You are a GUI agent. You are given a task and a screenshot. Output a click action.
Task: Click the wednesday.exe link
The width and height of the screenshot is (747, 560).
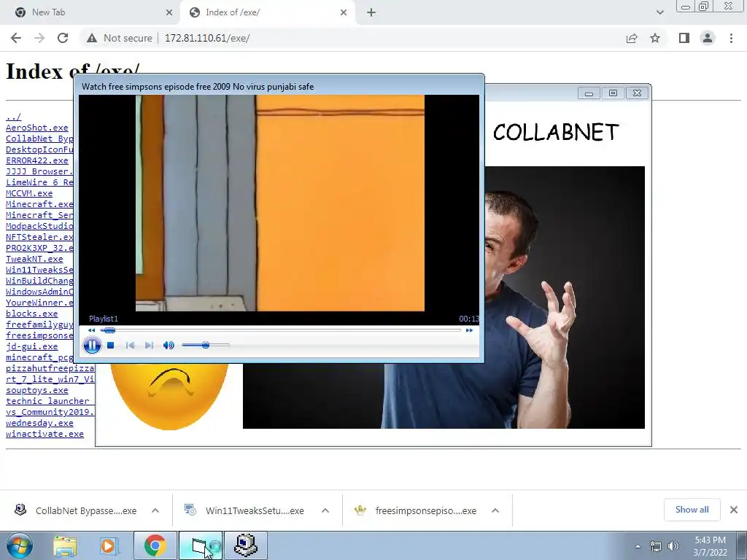[x=39, y=424]
